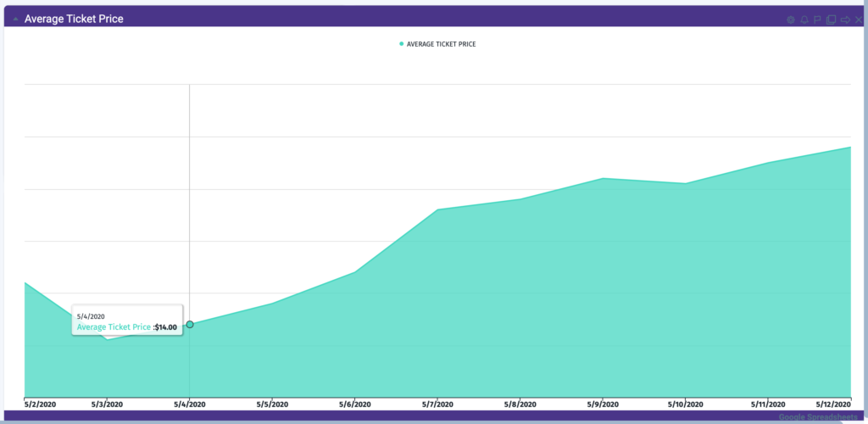Click the flag icon in widget header

point(818,20)
